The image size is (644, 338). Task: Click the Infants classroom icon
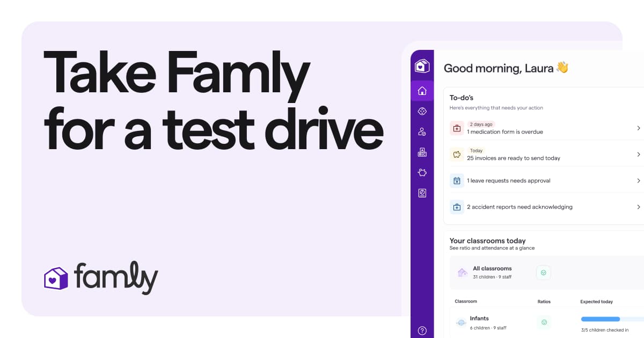[x=461, y=322]
